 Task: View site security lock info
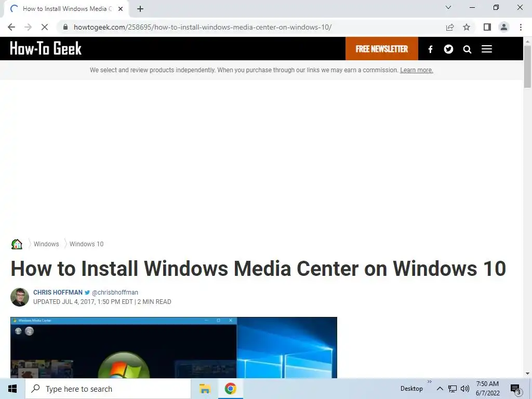(x=65, y=27)
